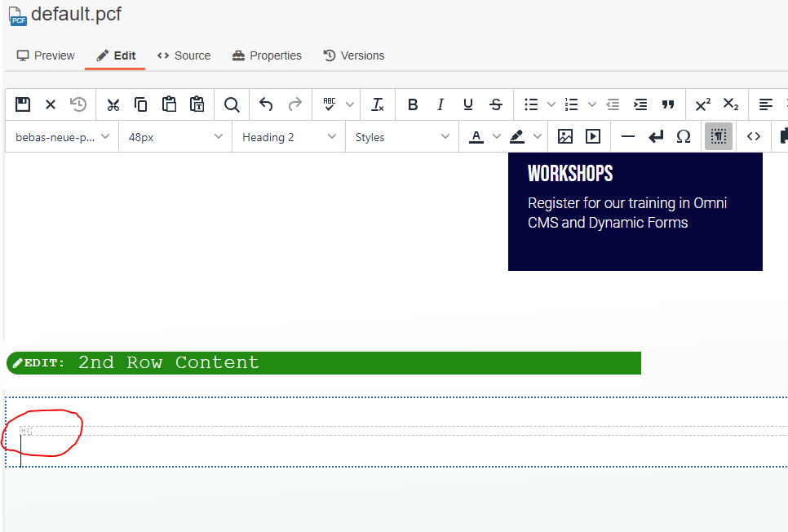Toggle superscript formatting
Viewport: 788px width, 532px height.
tap(702, 104)
